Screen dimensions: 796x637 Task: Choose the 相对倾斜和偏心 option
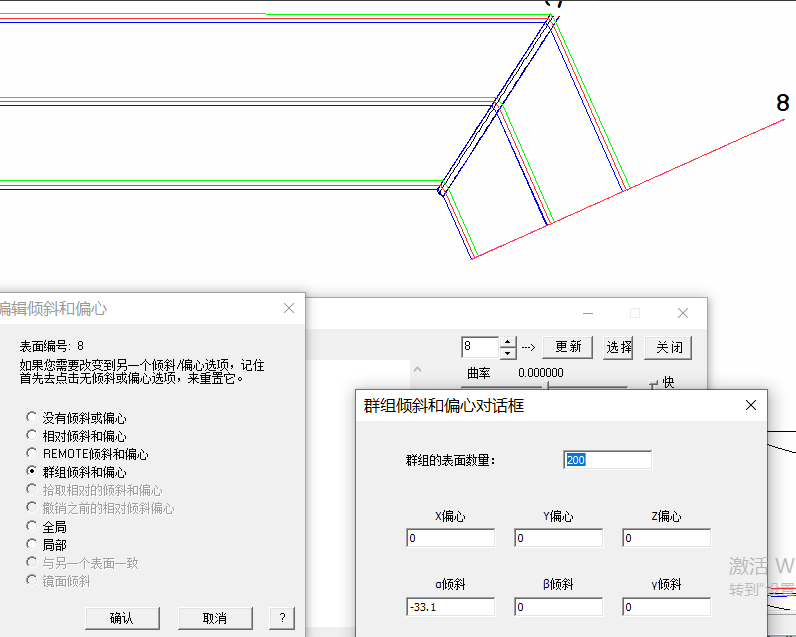click(32, 436)
